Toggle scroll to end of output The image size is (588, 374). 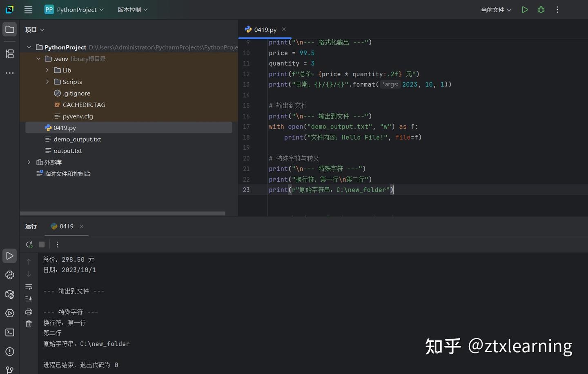[29, 299]
